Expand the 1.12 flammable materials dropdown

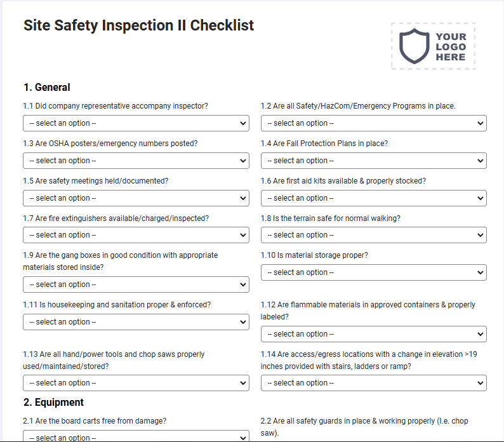(373, 334)
